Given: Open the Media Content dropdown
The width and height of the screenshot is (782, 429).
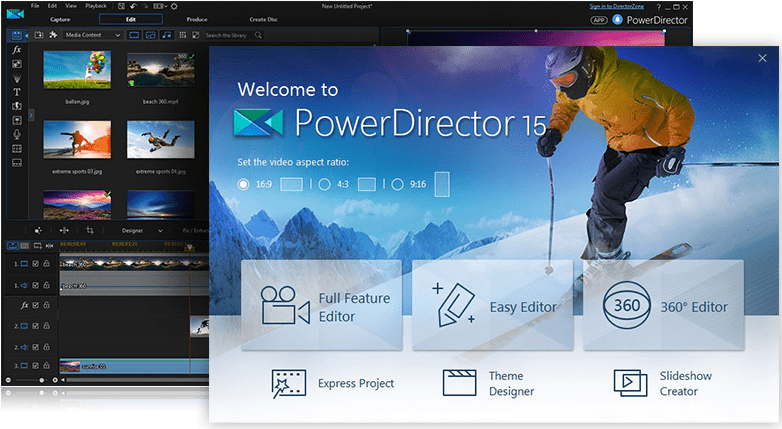Looking at the screenshot, I should tap(93, 35).
